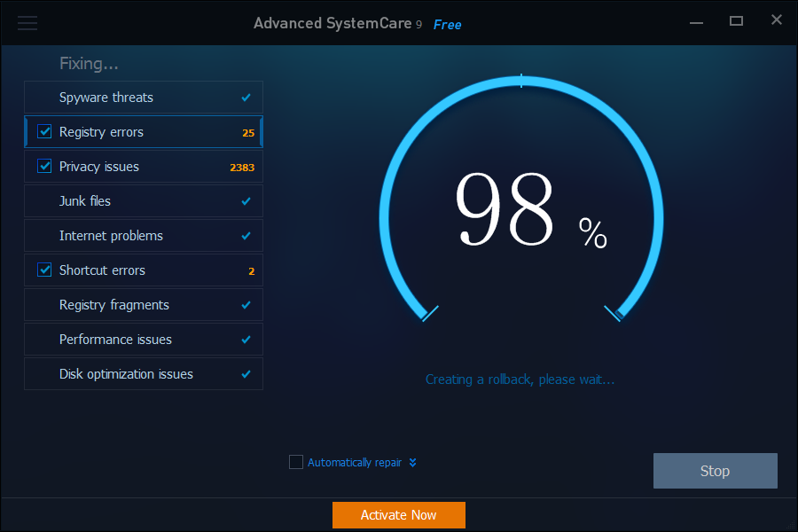The width and height of the screenshot is (798, 532).
Task: Click the Junk files completed checkmark
Action: pyautogui.click(x=246, y=201)
